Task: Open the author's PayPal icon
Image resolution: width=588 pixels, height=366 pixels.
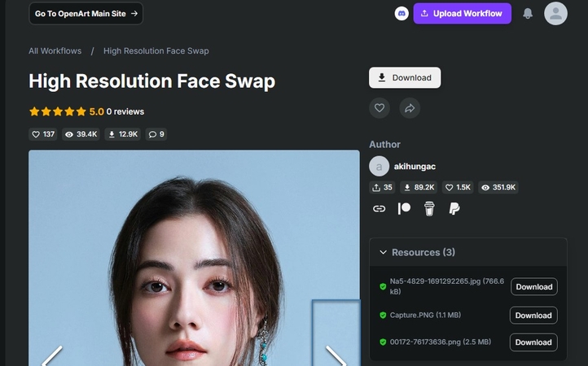Action: [454, 209]
